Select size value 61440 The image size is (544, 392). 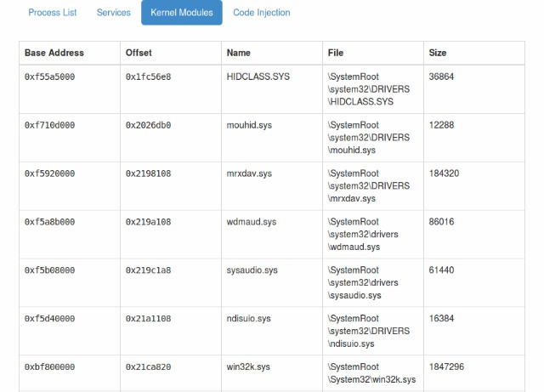tap(441, 270)
